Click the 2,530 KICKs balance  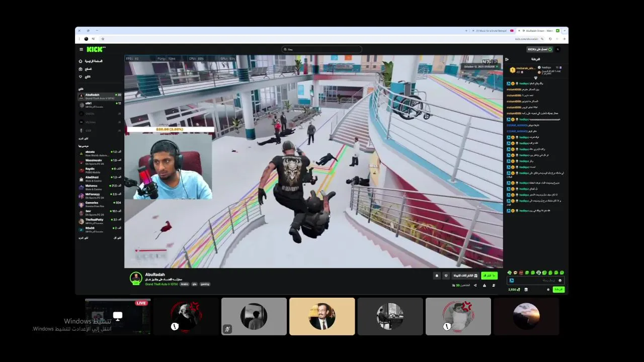click(514, 290)
